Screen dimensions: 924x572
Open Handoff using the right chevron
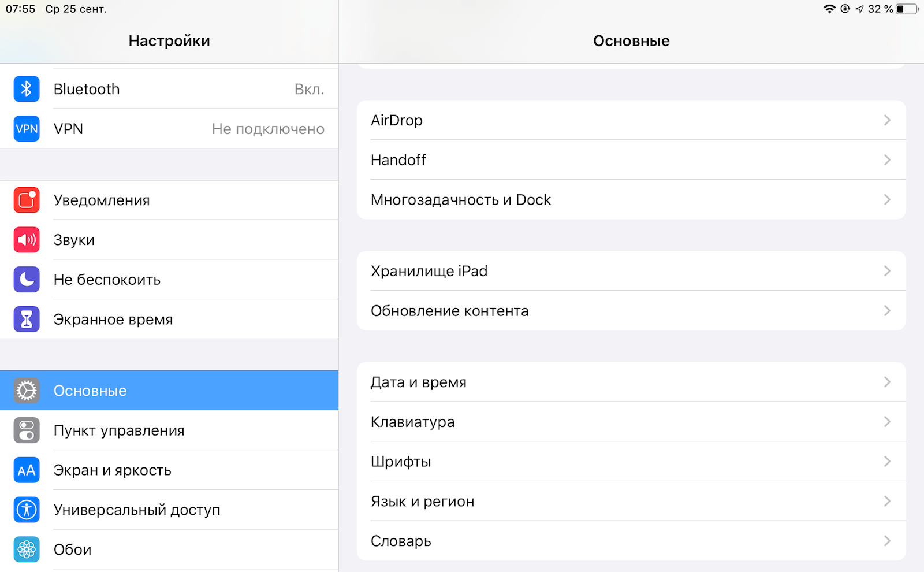click(887, 160)
